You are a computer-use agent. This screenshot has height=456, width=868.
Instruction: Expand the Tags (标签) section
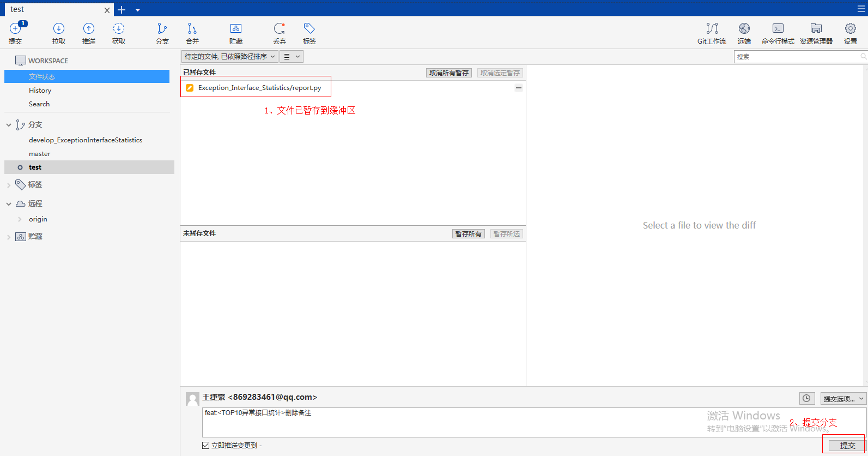(9, 185)
